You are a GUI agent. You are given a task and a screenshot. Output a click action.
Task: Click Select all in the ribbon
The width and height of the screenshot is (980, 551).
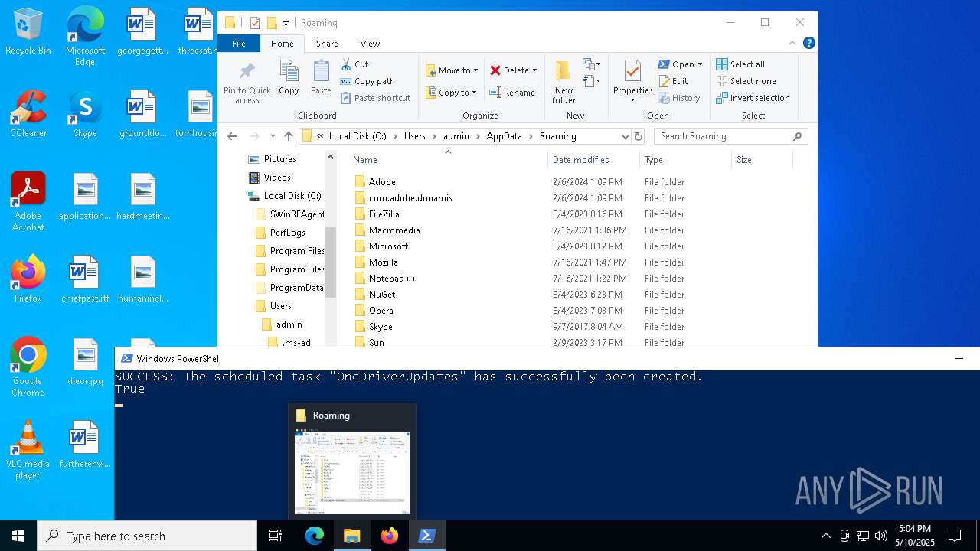(x=740, y=64)
